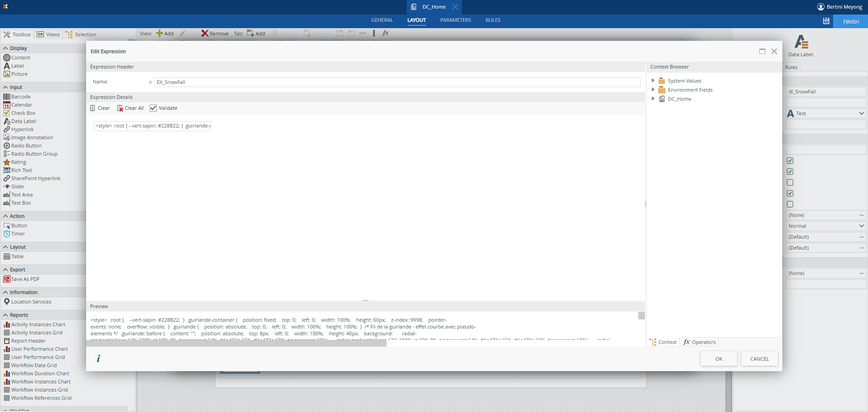
Task: Uncheck the first checked property checkbox
Action: point(790,161)
